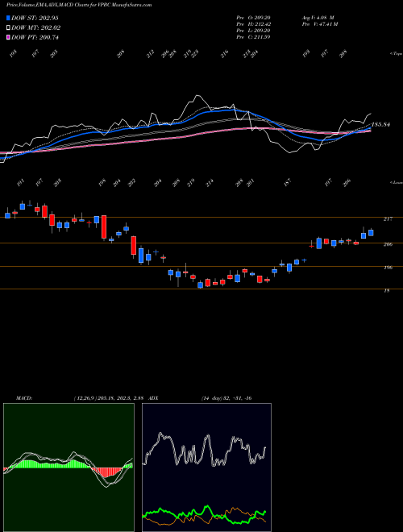
Task: Click the 187 low value label
Action: (x=288, y=183)
